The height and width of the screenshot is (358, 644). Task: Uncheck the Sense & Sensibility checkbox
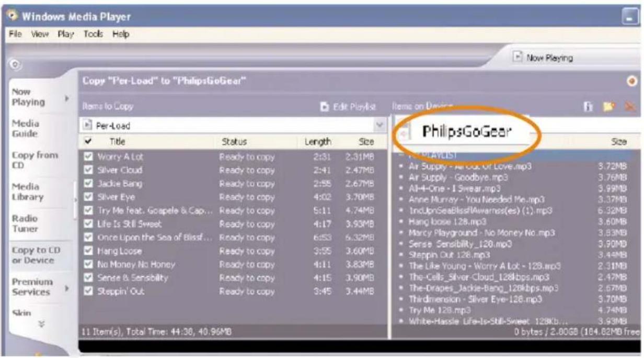tap(88, 277)
